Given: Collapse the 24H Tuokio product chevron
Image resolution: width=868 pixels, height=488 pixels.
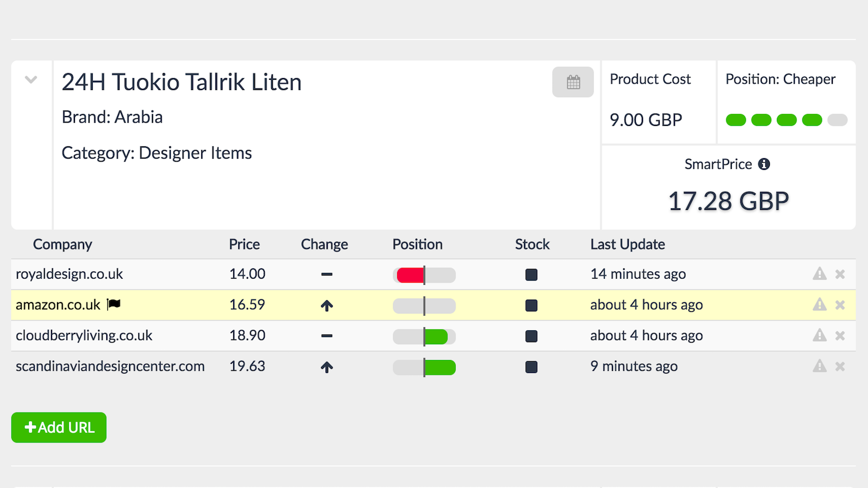Looking at the screenshot, I should pyautogui.click(x=31, y=80).
